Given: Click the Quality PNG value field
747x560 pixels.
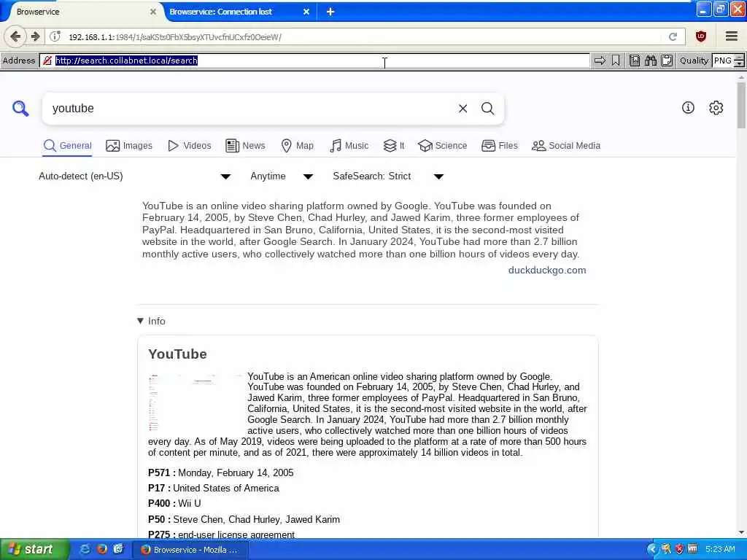Looking at the screenshot, I should click(723, 61).
